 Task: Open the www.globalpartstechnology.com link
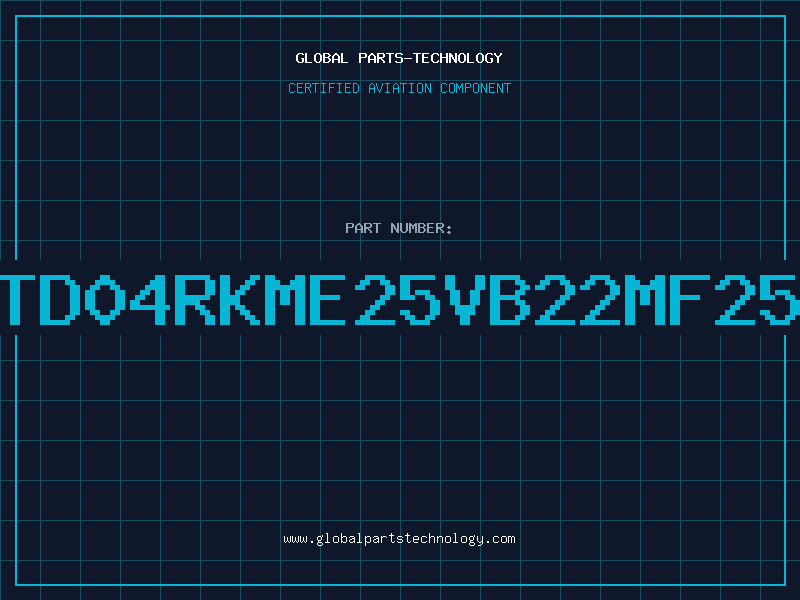coord(399,539)
